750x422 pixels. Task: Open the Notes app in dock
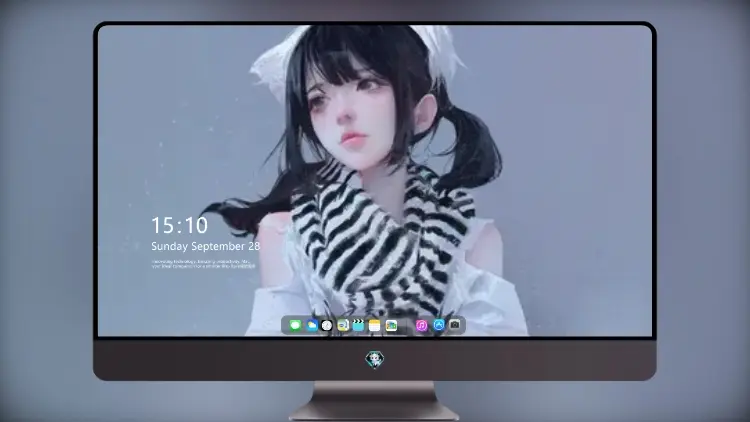[375, 325]
